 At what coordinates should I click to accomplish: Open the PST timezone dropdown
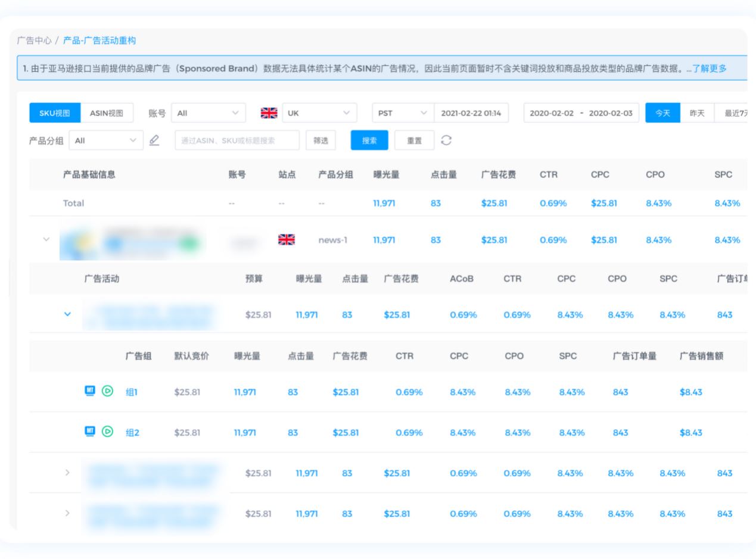point(403,113)
